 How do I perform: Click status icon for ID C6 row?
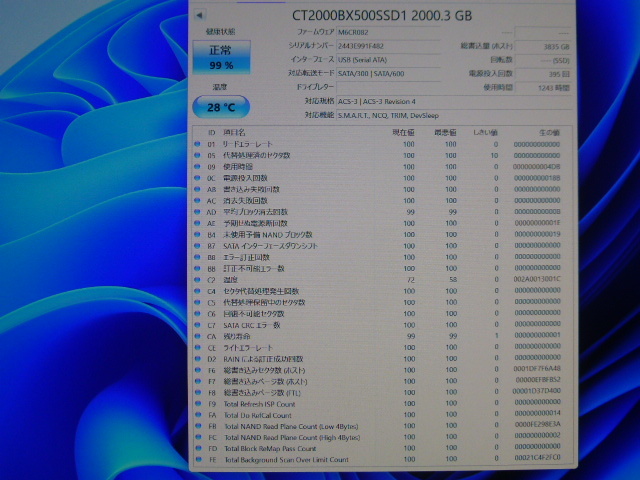pos(198,313)
